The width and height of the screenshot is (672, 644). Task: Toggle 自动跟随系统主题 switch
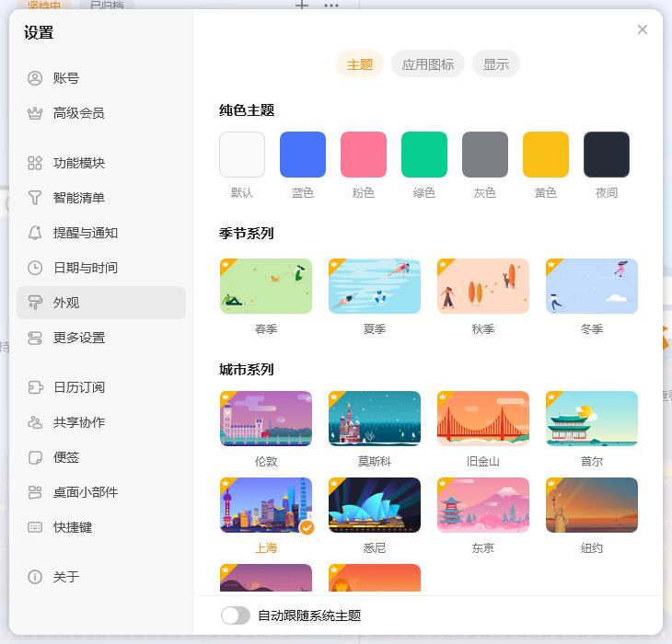click(x=236, y=615)
